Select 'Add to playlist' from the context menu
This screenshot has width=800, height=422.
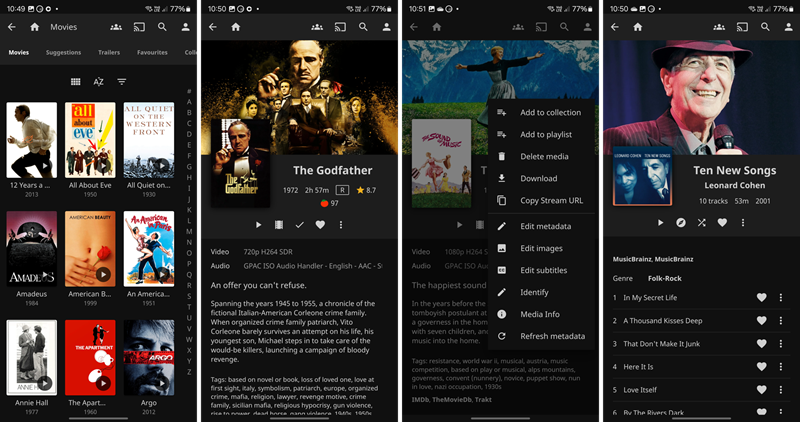tap(545, 134)
